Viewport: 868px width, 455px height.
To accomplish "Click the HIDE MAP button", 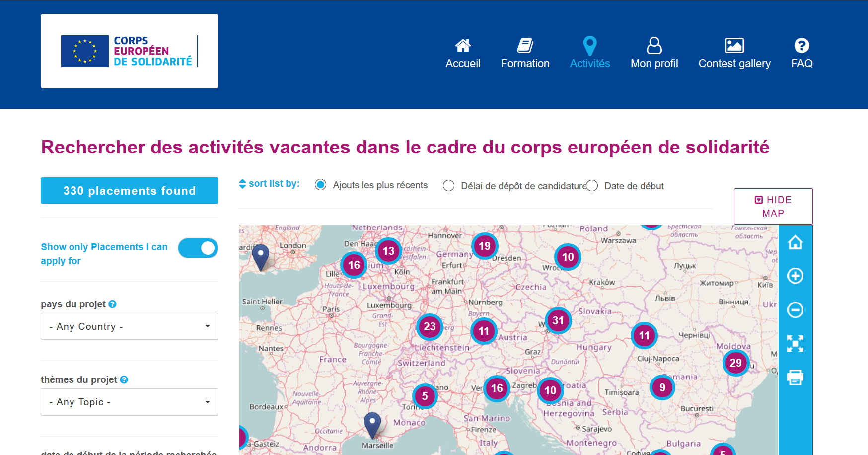I will 773,206.
